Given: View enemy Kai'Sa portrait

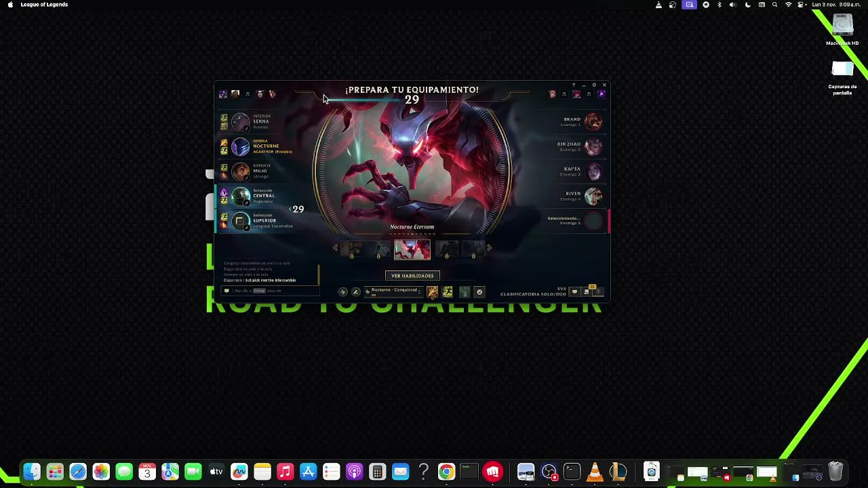Looking at the screenshot, I should [593, 171].
